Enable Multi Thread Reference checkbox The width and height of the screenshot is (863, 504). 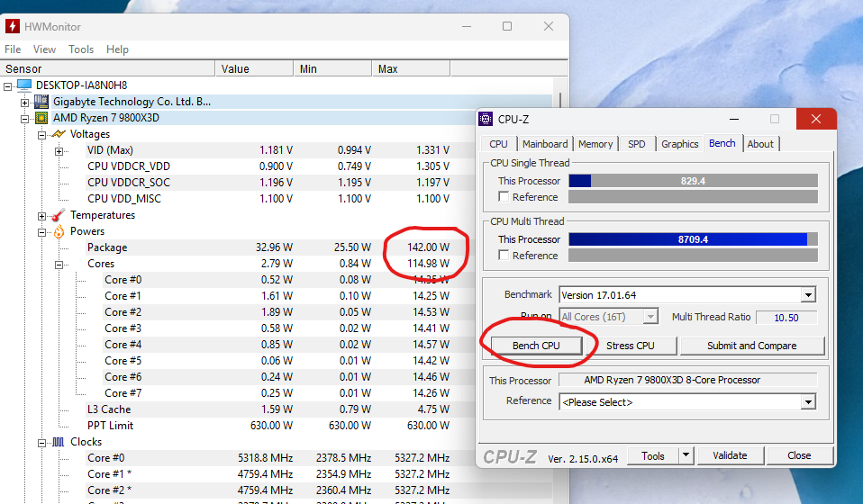pos(503,255)
